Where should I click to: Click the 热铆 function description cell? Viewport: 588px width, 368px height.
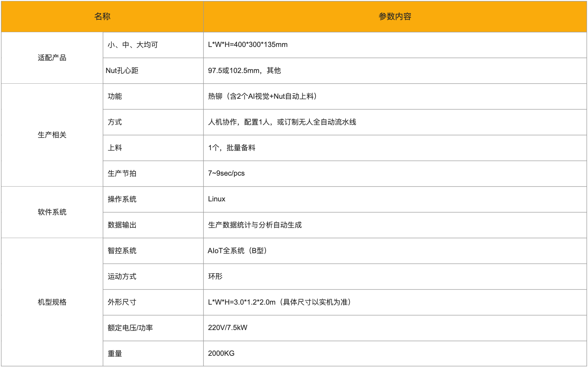point(262,97)
